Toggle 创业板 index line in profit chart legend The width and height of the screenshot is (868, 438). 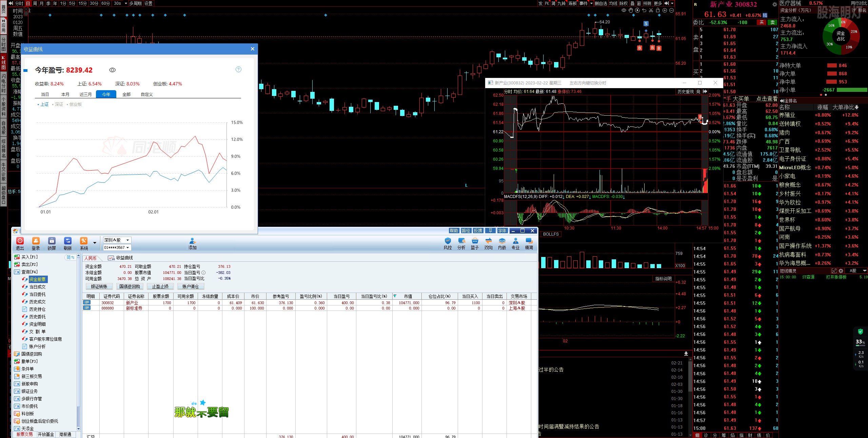pyautogui.click(x=75, y=104)
